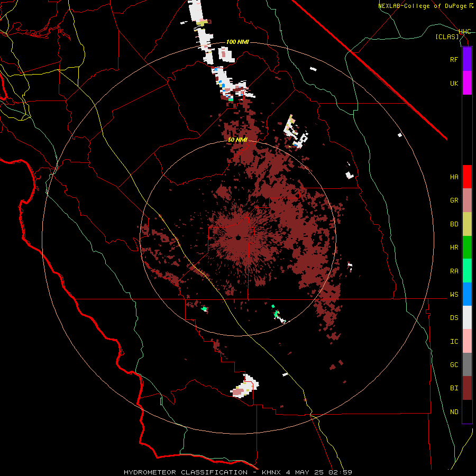
Task: Click the UK legend label
Action: 454,83
